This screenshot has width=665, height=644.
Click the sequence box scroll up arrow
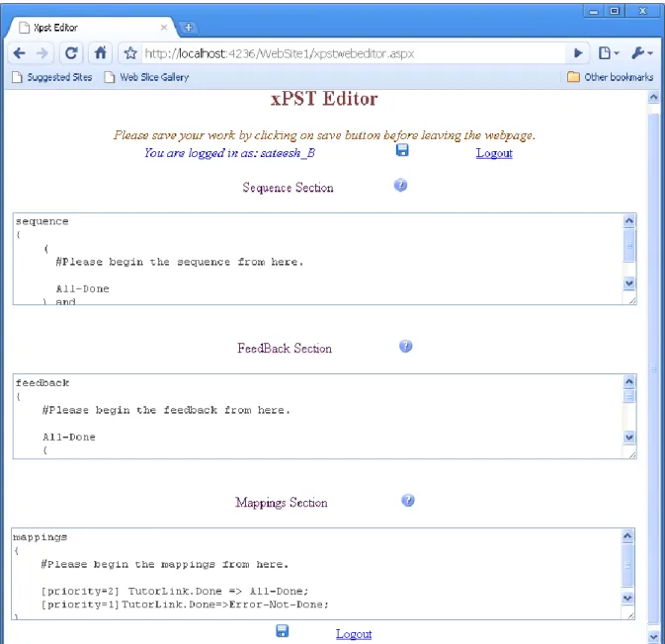pyautogui.click(x=629, y=220)
